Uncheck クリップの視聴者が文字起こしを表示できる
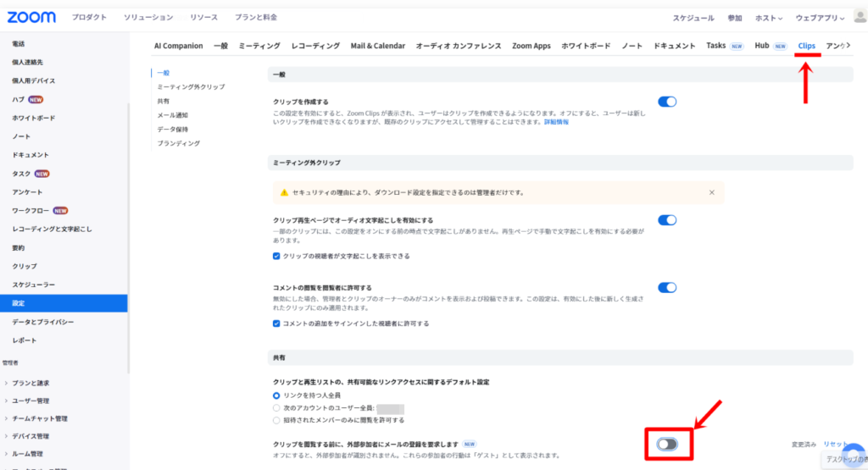868x470 pixels. click(x=276, y=256)
